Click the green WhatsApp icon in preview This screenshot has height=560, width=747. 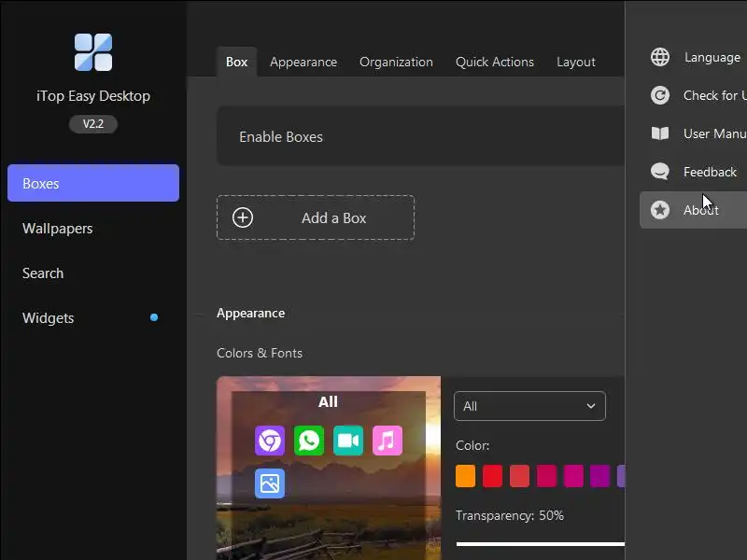click(x=309, y=441)
